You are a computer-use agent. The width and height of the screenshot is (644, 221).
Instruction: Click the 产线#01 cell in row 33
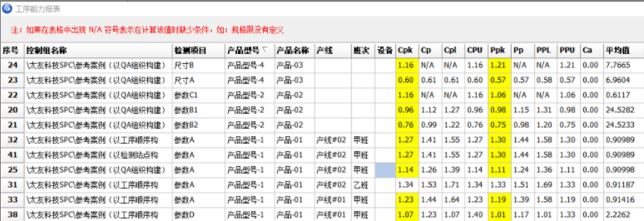[x=333, y=200]
